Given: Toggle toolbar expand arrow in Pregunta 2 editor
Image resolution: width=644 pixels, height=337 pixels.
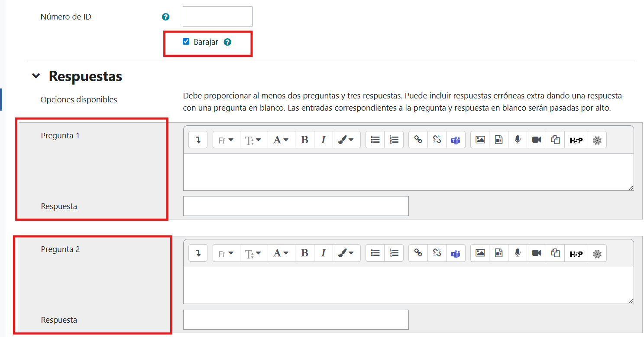Looking at the screenshot, I should pos(198,253).
